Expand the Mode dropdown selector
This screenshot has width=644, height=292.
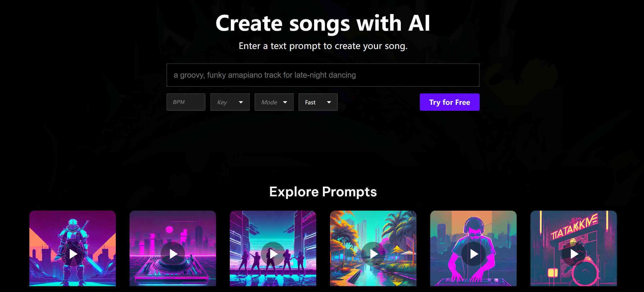[x=273, y=102]
